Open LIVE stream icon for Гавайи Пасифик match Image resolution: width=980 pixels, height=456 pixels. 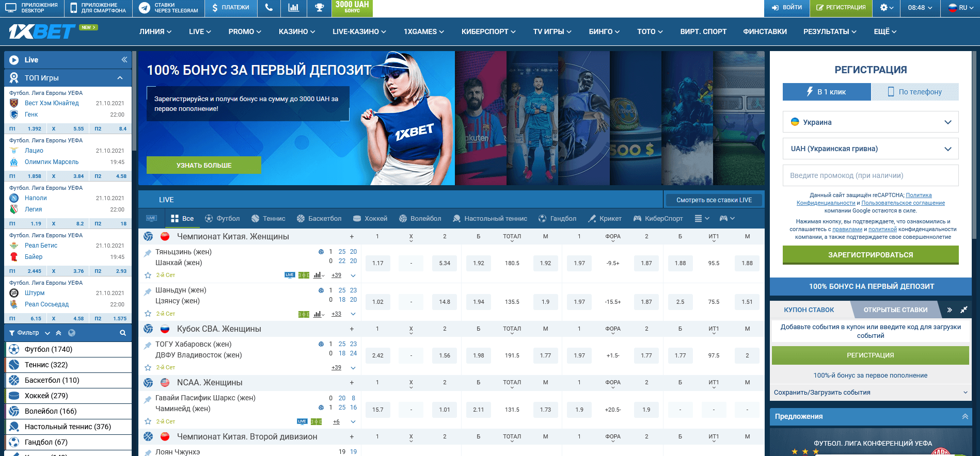[x=302, y=421]
